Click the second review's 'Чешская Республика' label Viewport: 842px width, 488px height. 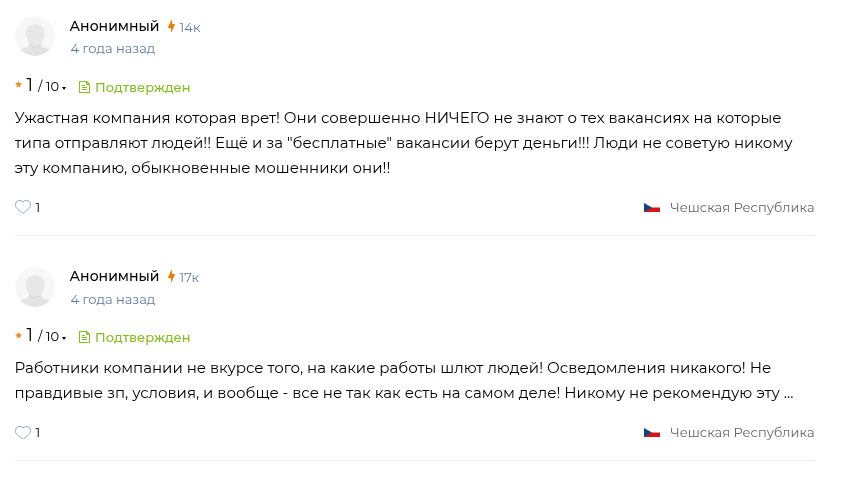(x=741, y=433)
